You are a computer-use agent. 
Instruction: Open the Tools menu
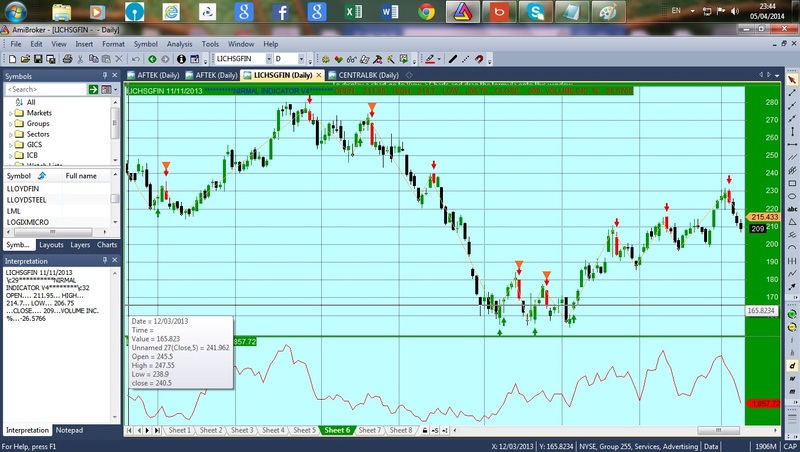pos(210,44)
